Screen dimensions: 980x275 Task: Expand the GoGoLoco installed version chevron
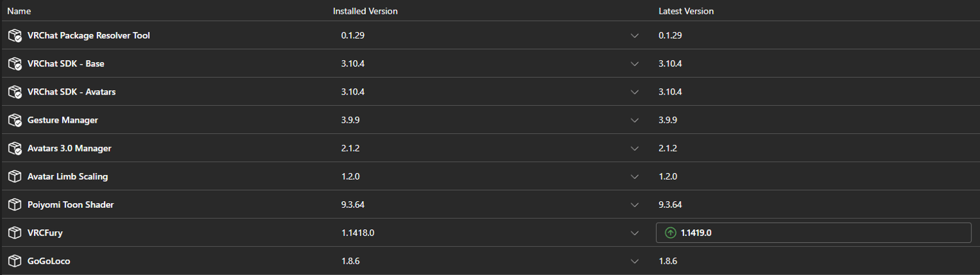click(634, 261)
